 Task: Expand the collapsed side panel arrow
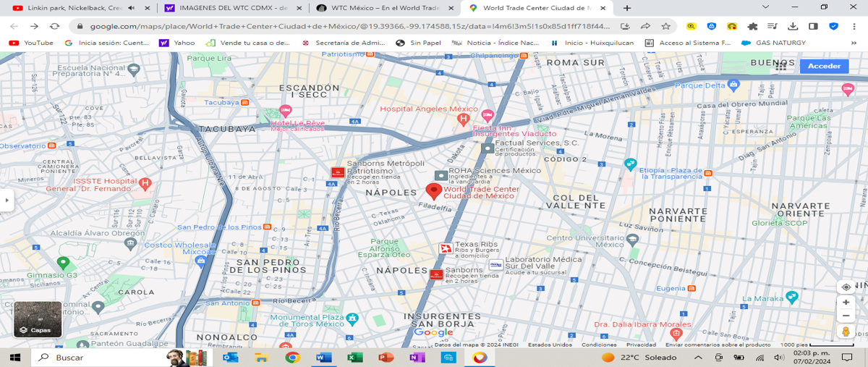[6, 201]
